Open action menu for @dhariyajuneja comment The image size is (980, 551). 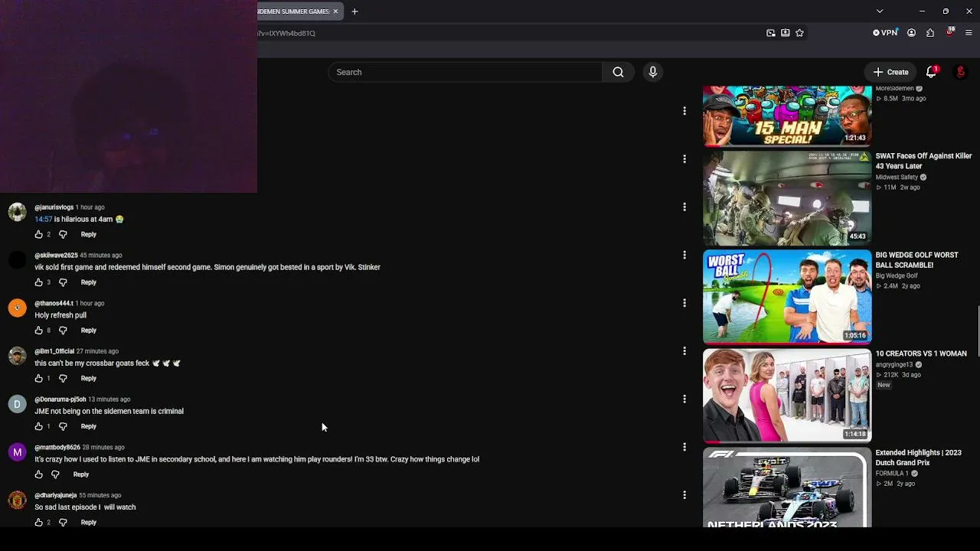point(684,495)
